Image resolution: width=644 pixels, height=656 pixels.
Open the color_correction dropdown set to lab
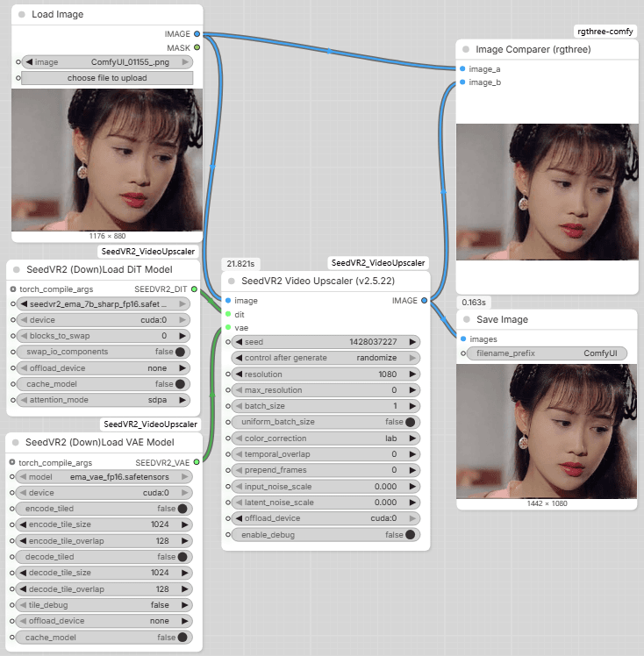coord(326,438)
